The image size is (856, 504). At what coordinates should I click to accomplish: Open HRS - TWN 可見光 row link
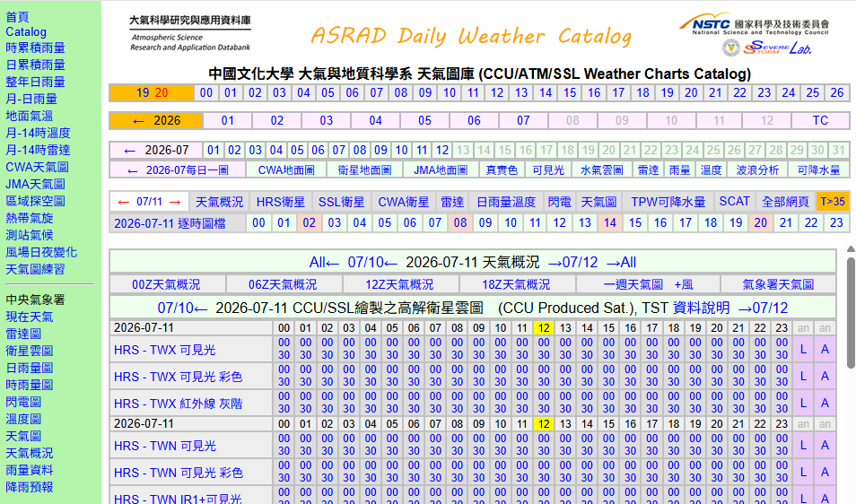(165, 447)
